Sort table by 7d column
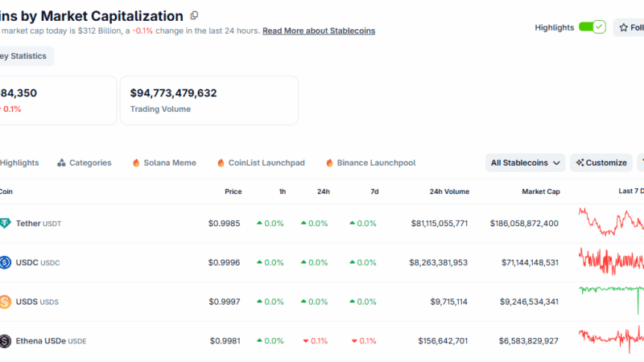Viewport: 644px width, 362px height. click(374, 191)
